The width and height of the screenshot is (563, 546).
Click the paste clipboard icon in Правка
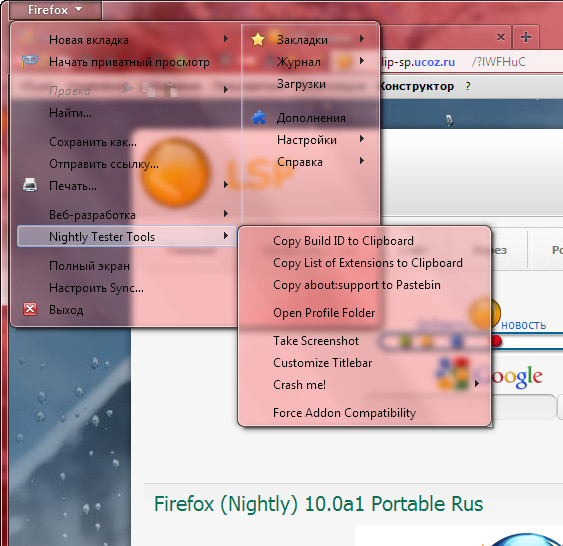171,90
